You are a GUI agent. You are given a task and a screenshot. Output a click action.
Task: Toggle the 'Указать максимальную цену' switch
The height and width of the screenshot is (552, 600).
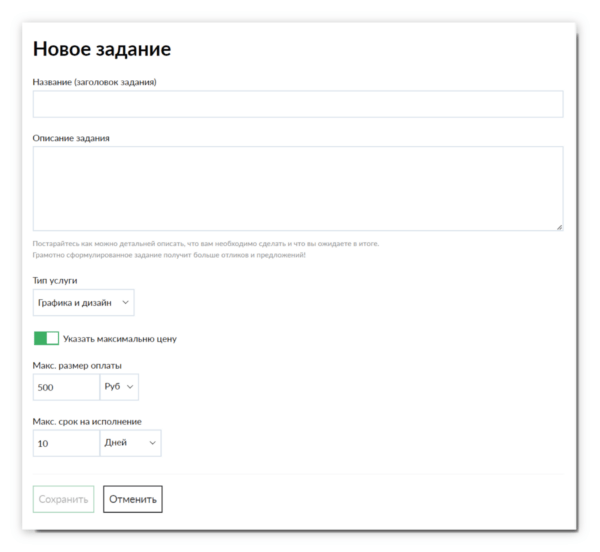[46, 339]
